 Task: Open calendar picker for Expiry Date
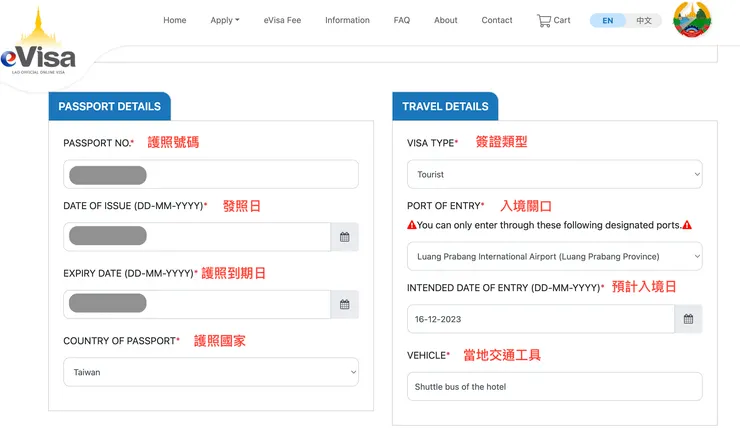click(345, 305)
